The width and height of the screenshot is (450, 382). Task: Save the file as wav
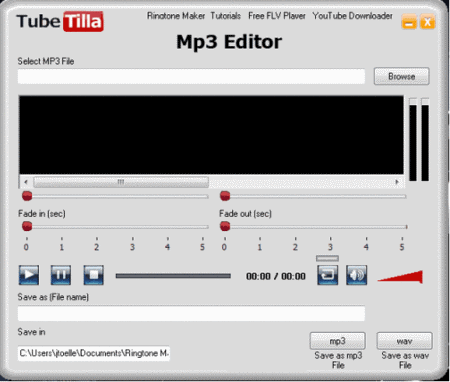pos(404,341)
